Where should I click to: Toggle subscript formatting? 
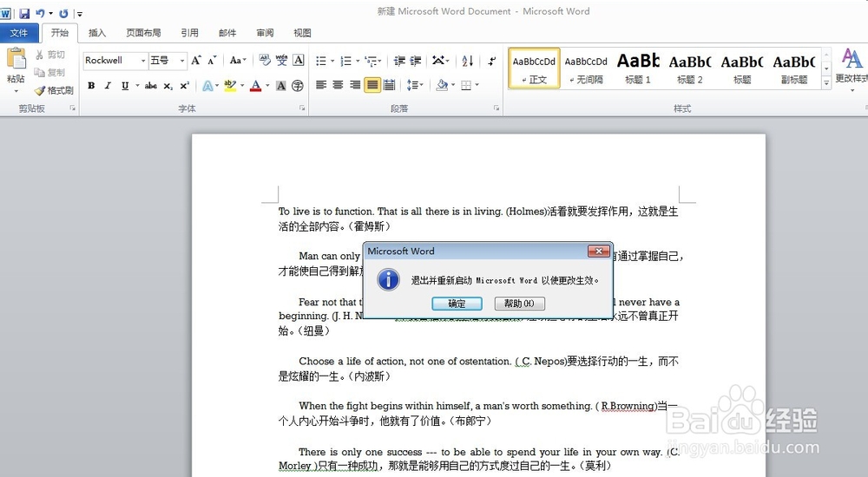[168, 85]
